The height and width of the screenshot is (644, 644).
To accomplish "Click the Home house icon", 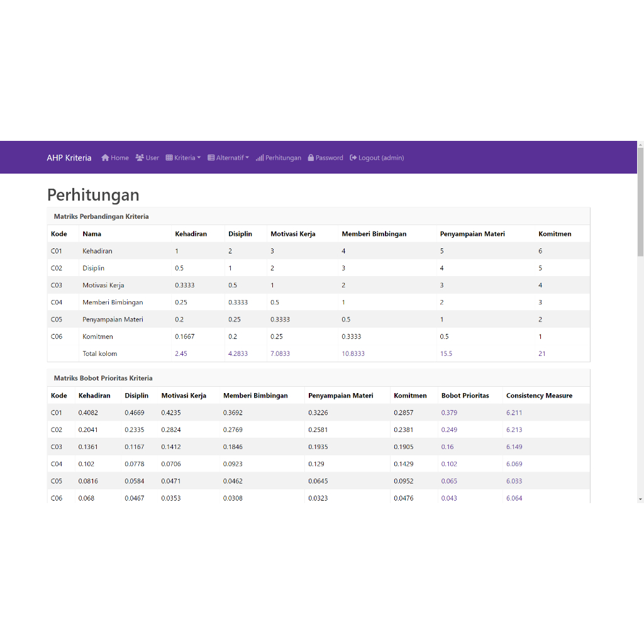I will [105, 158].
